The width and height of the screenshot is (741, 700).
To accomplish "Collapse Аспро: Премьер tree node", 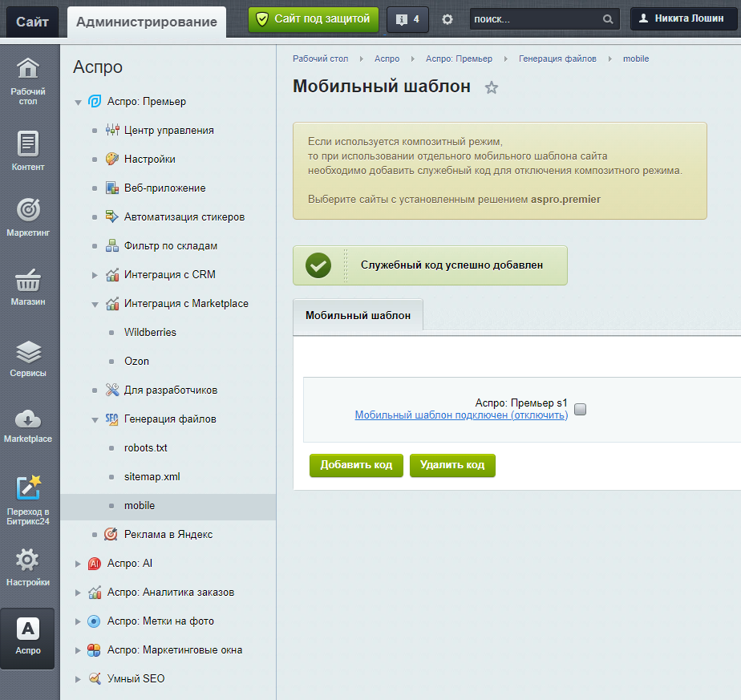I will (x=78, y=102).
